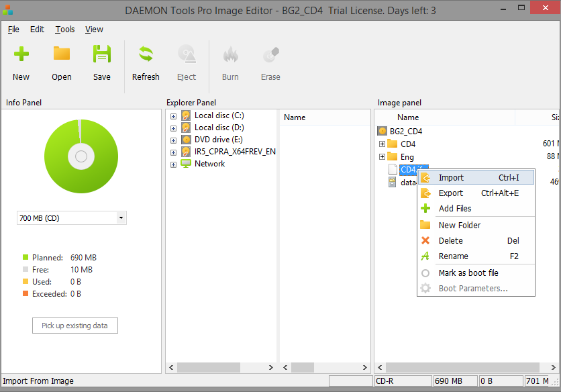Open the Edit menu
The image size is (561, 392).
pyautogui.click(x=37, y=30)
